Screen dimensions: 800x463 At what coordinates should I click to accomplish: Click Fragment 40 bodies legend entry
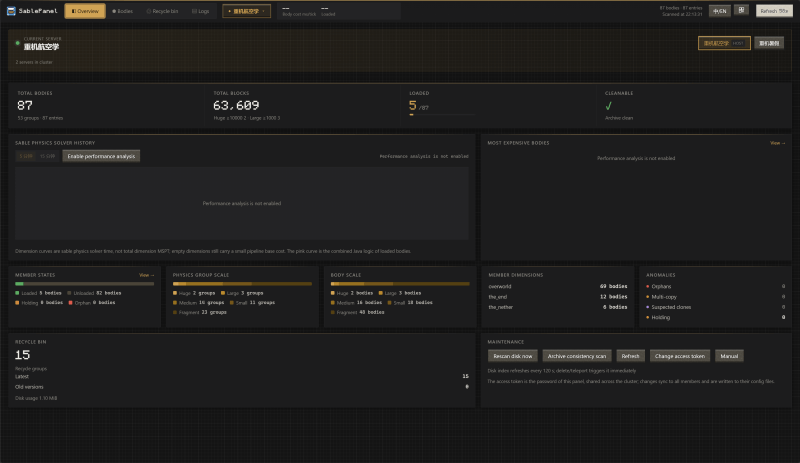357,312
